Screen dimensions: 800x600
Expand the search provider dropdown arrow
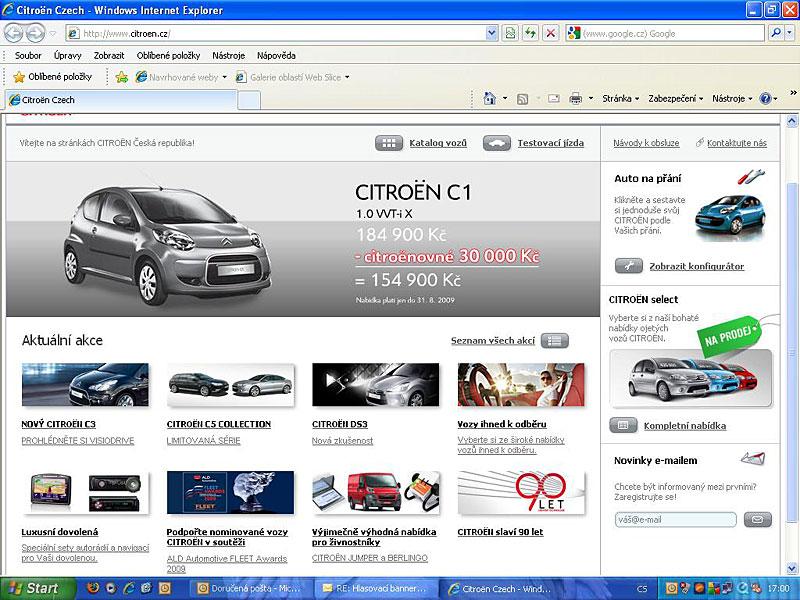[x=789, y=34]
